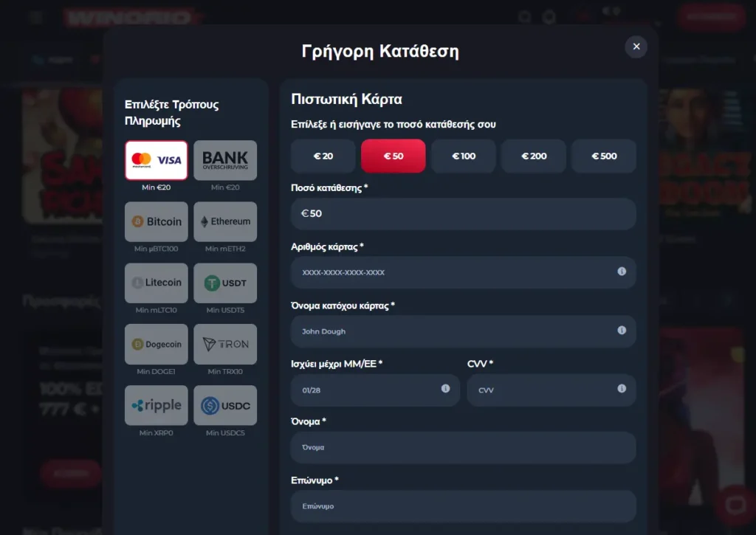Choose the Bank Overschrijving payment option

225,160
